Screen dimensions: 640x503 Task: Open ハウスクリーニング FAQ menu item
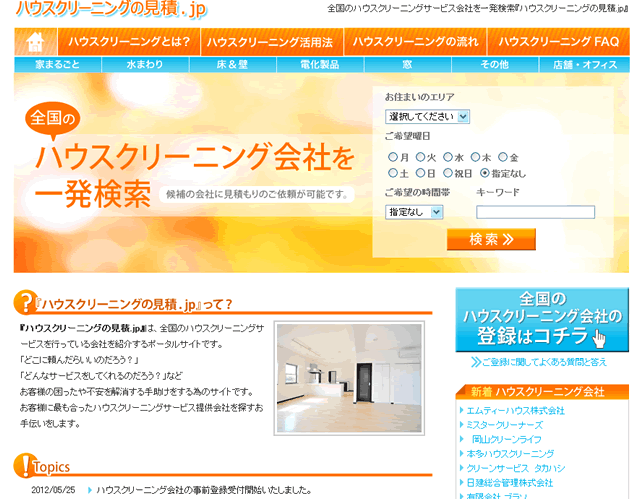coord(559,42)
